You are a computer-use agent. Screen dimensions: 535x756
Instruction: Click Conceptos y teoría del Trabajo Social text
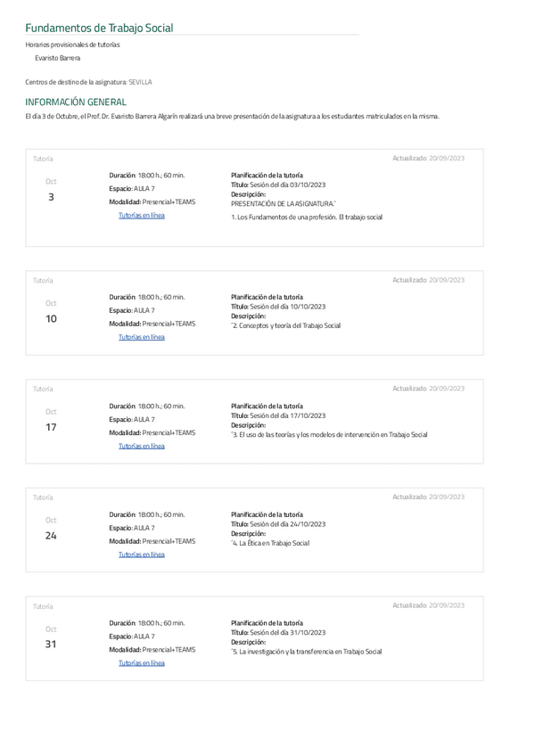(286, 325)
